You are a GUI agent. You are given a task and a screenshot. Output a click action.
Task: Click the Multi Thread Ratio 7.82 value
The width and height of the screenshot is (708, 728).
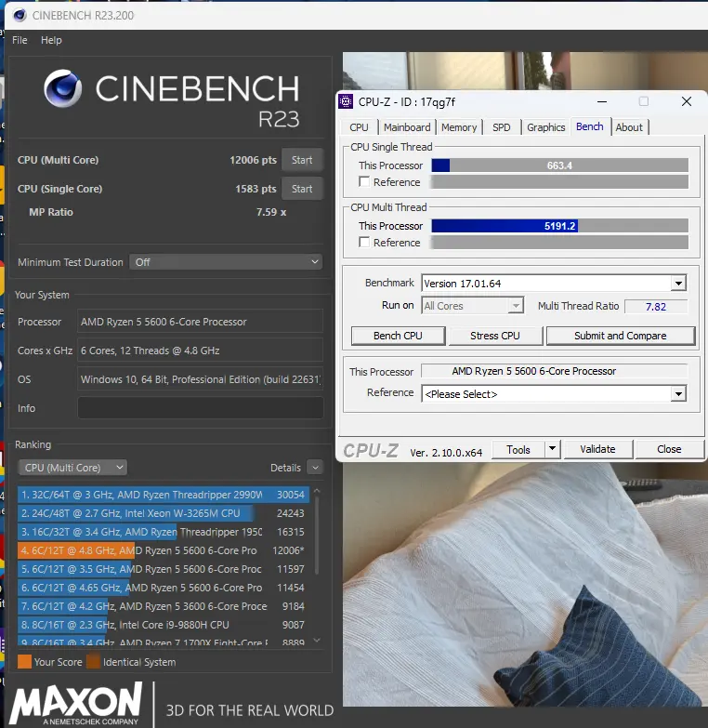pos(656,307)
